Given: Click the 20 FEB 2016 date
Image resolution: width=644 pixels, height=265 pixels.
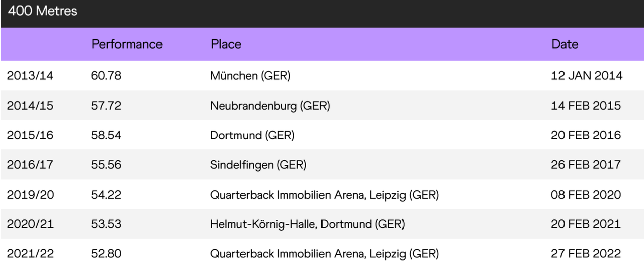Looking at the screenshot, I should (586, 135).
